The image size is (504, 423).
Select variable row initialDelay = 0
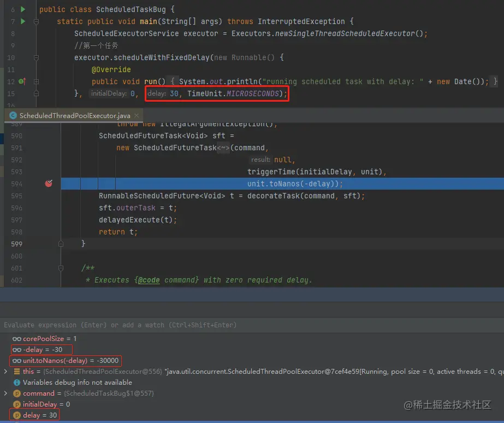coord(252,404)
